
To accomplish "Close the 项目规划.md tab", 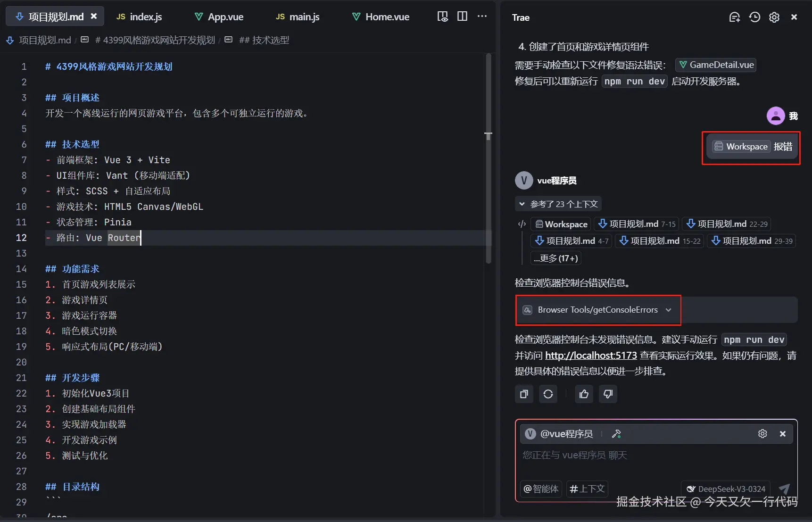I will click(x=94, y=16).
